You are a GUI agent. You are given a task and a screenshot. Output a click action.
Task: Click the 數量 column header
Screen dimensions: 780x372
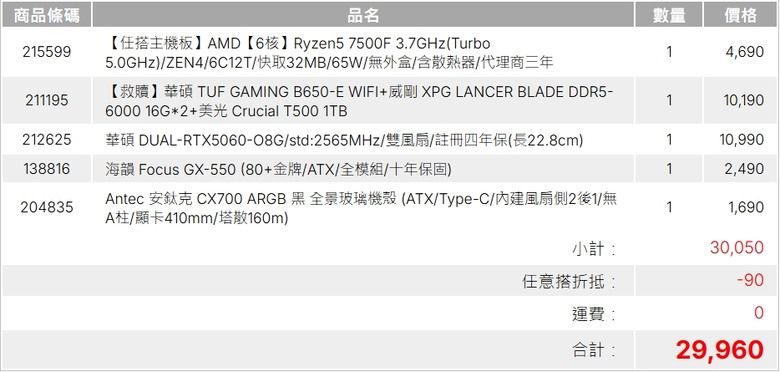(x=669, y=15)
